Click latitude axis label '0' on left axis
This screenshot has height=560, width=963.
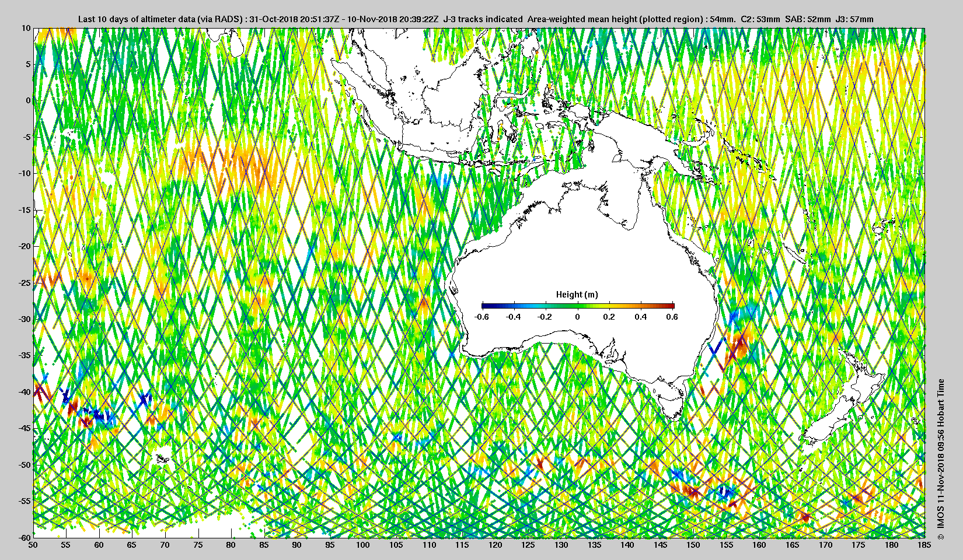pos(27,100)
